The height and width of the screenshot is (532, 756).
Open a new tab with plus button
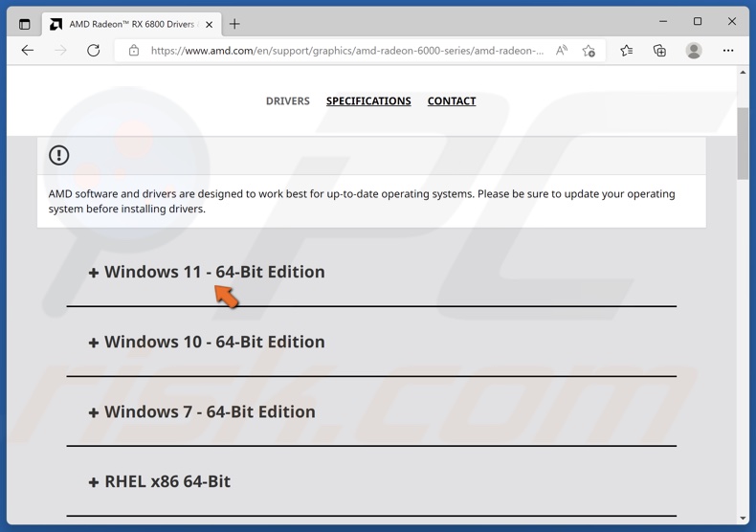pyautogui.click(x=234, y=24)
